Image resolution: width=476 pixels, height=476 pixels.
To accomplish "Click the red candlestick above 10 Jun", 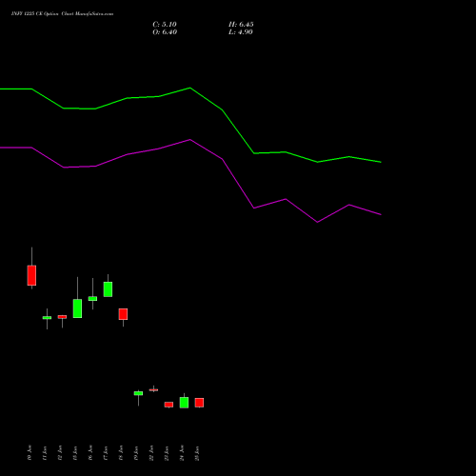I will click(x=31, y=275).
